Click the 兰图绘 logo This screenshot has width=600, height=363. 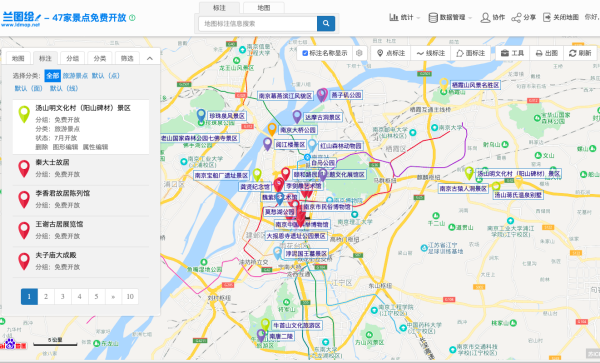(x=21, y=18)
